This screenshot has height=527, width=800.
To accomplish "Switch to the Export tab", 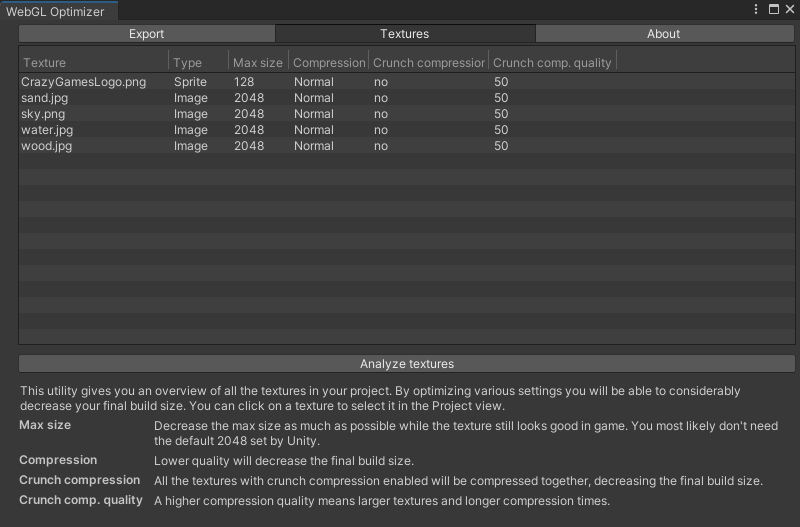I will [146, 34].
